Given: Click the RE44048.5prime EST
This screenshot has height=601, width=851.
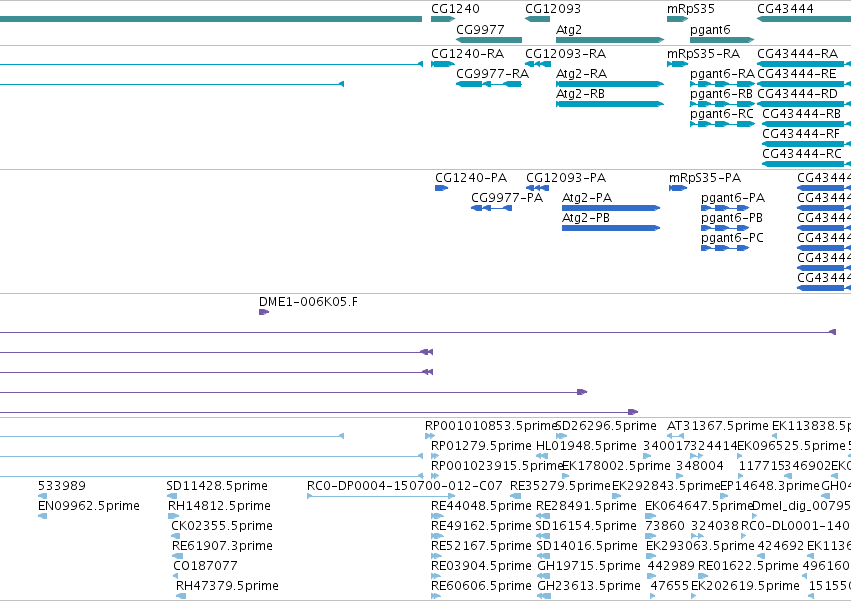Looking at the screenshot, I should [437, 516].
